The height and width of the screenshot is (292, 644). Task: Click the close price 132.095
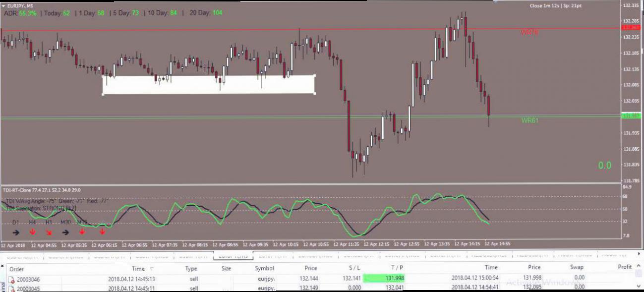pos(532,288)
